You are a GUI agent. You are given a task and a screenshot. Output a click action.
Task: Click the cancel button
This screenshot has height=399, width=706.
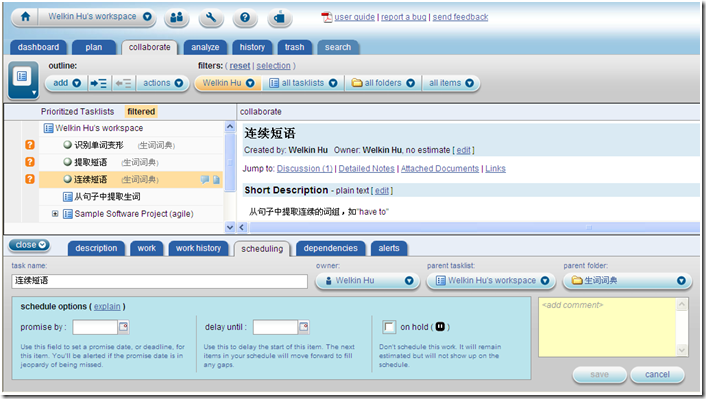click(x=657, y=375)
